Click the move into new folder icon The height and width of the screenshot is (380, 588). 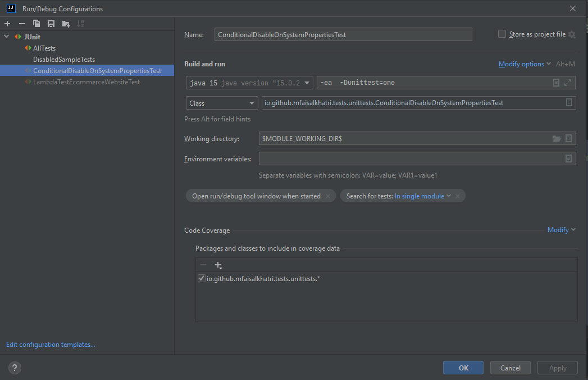[x=66, y=24]
